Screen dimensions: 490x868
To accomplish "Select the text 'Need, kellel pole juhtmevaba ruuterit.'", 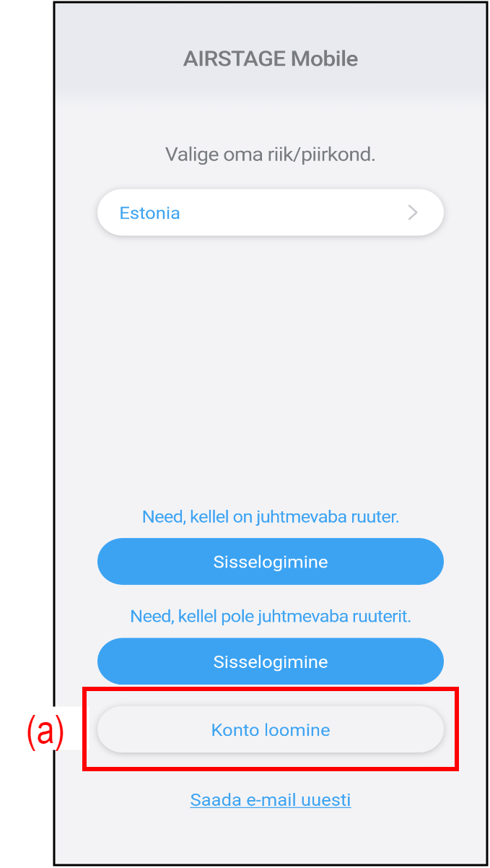I will click(x=270, y=617).
